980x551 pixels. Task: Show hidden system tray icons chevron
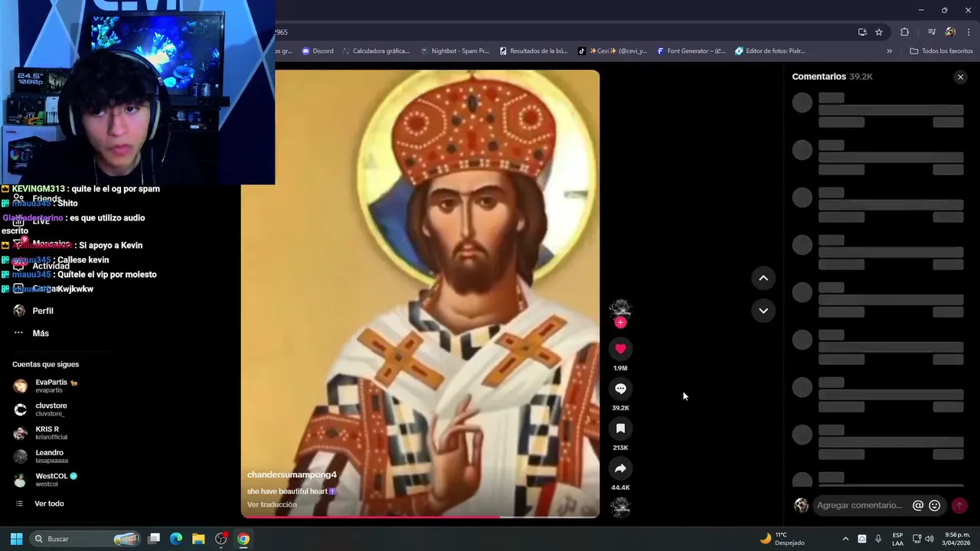click(x=845, y=539)
